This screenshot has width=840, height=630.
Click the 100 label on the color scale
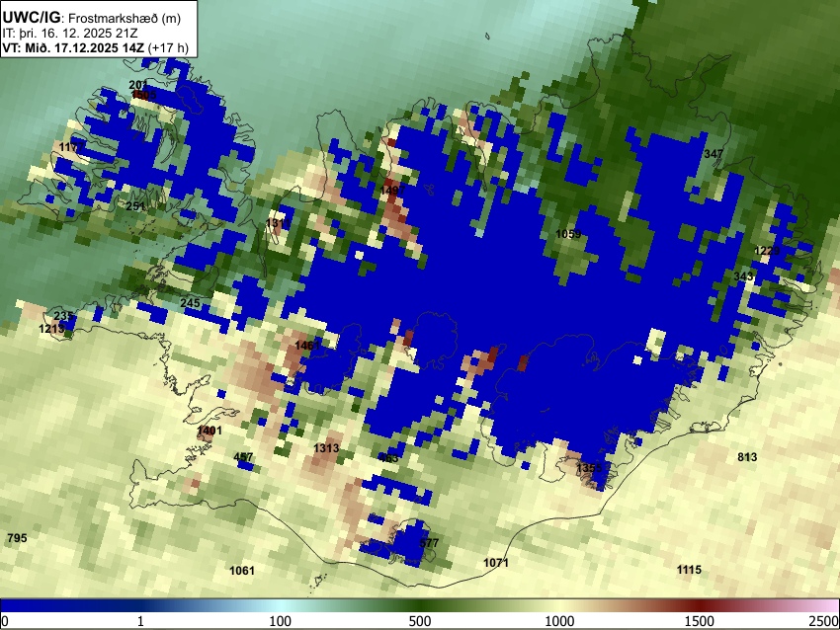280,621
